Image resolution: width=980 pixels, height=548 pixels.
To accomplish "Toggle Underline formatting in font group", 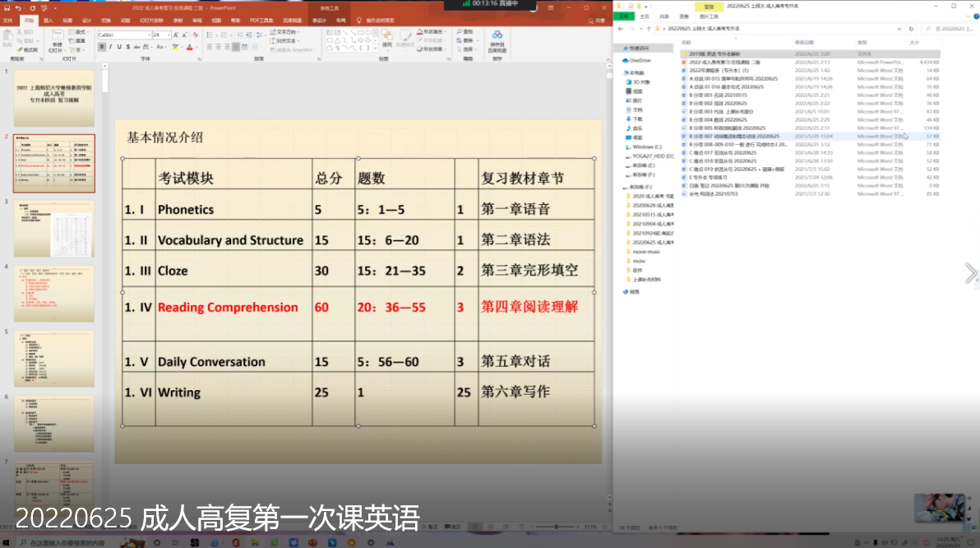I will pyautogui.click(x=119, y=47).
